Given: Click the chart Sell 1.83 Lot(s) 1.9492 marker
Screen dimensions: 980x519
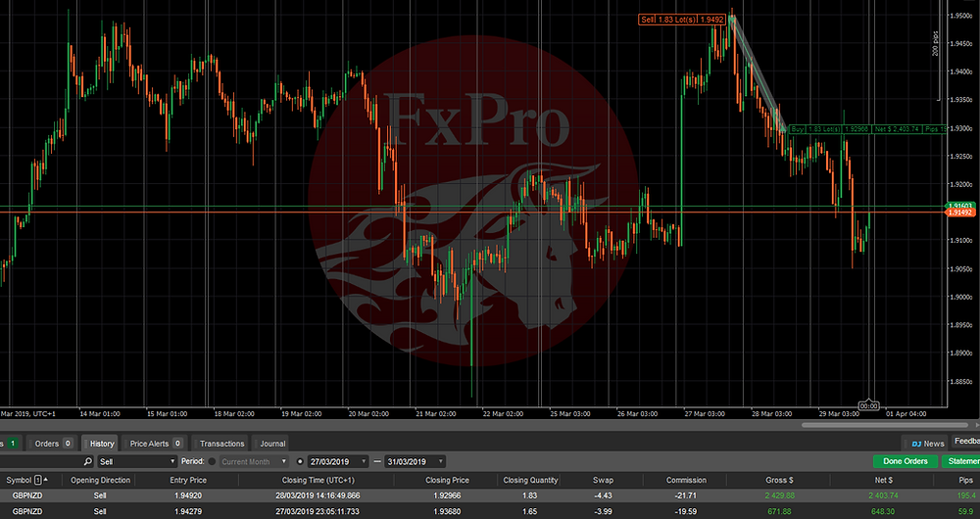Looking at the screenshot, I should [682, 20].
